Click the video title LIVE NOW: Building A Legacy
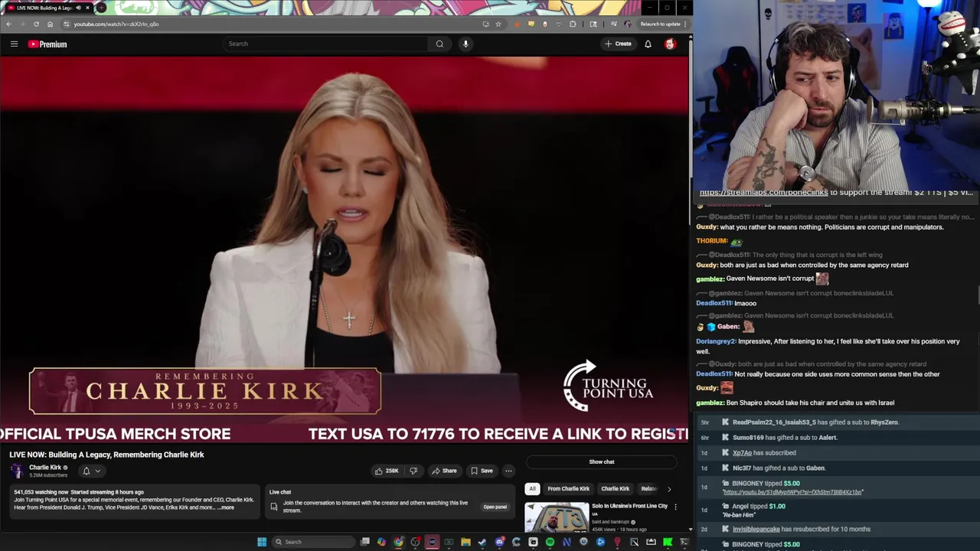980x551 pixels. pyautogui.click(x=106, y=455)
